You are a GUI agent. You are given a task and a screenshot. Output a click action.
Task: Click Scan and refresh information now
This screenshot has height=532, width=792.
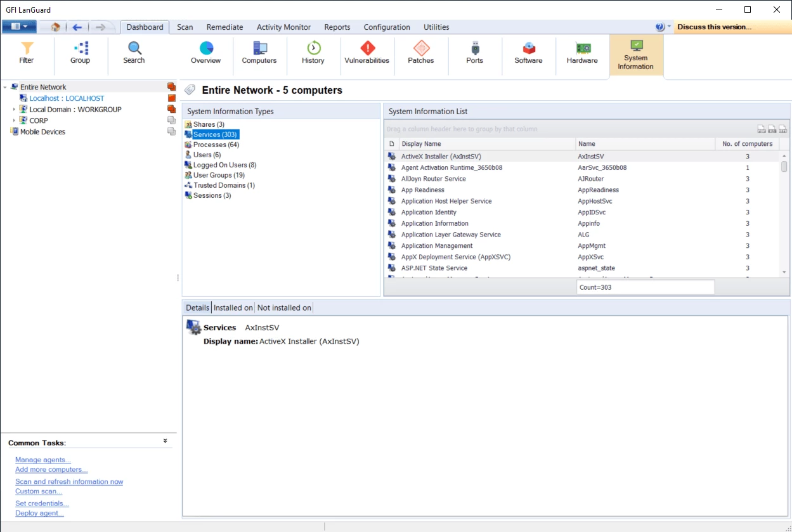point(69,482)
